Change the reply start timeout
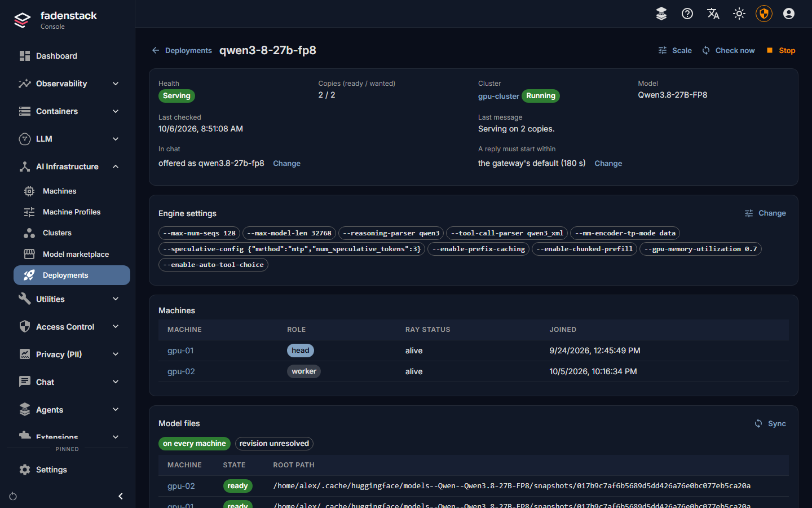This screenshot has height=508, width=812. (x=608, y=164)
